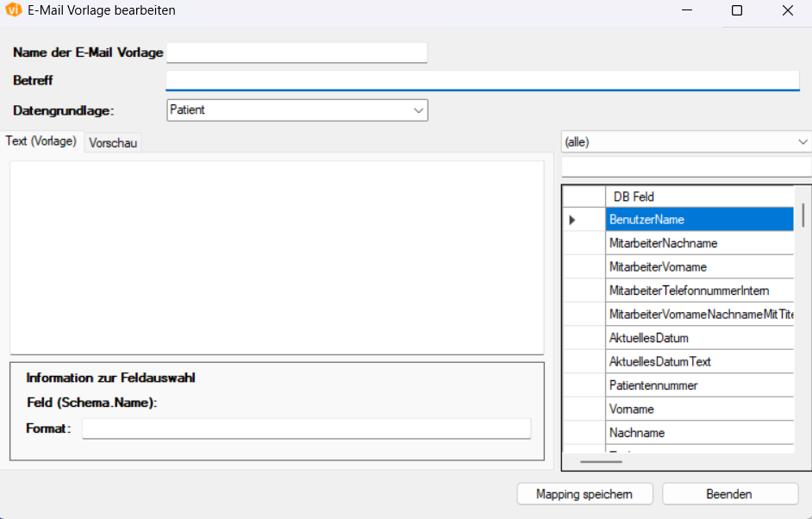Image resolution: width=812 pixels, height=519 pixels.
Task: Focus the Name der E-Mail Vorlage field
Action: coord(297,53)
